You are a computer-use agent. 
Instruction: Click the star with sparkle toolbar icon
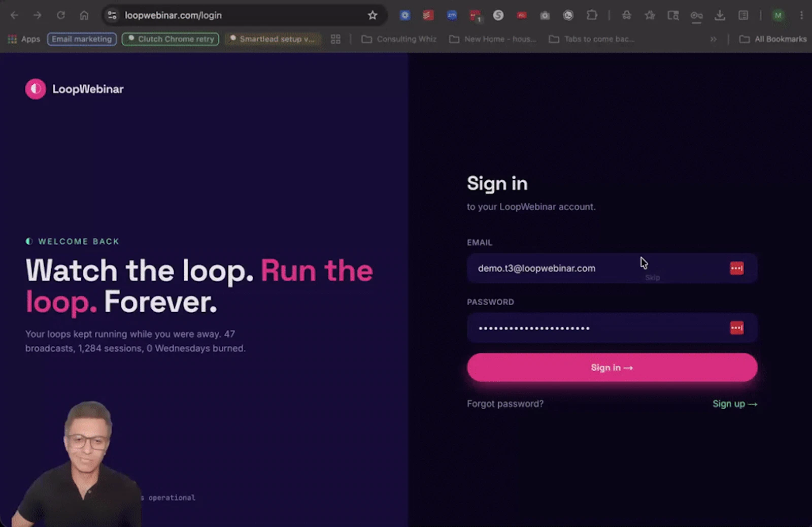click(650, 15)
